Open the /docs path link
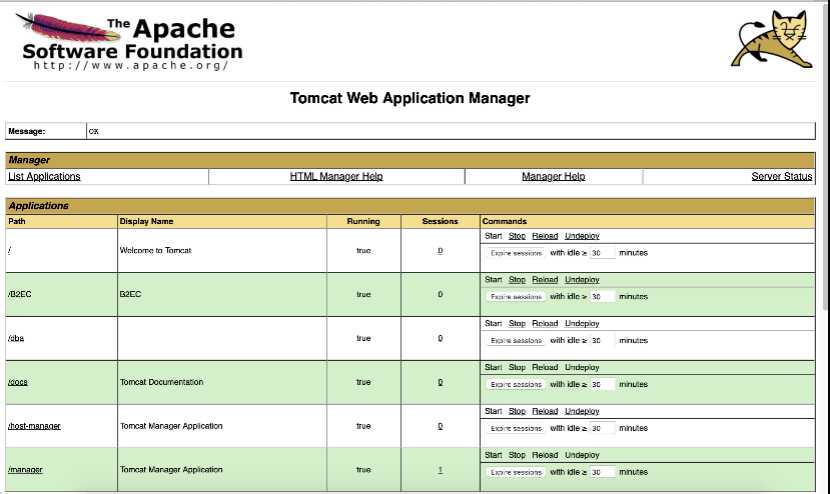This screenshot has width=830, height=494. point(17,382)
